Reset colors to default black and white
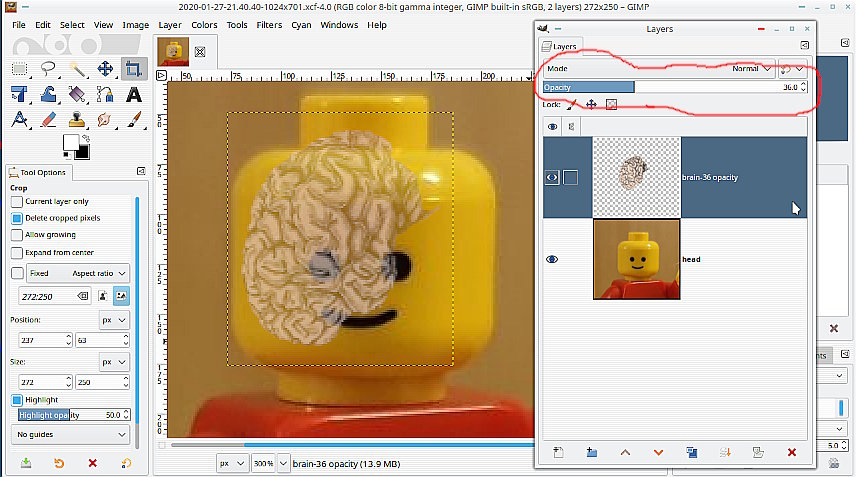856x477 pixels. pos(67,157)
